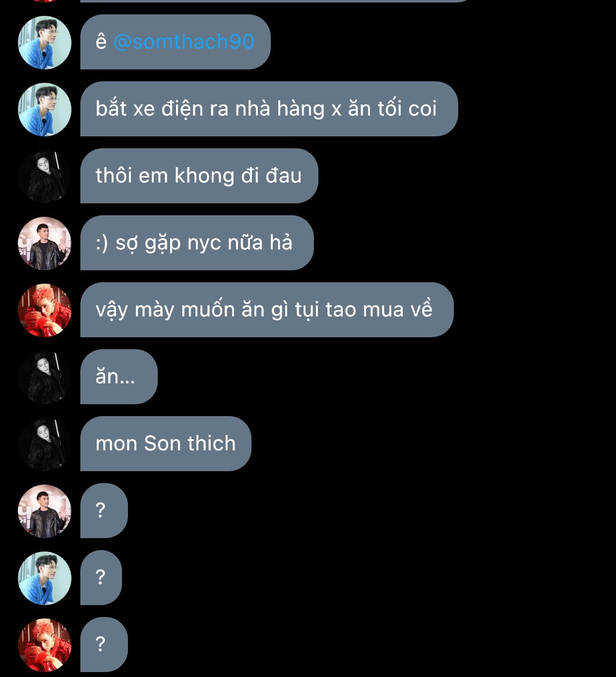Tap leather-jacket avatar beside first '?' message
The width and height of the screenshot is (616, 677).
pos(45,511)
